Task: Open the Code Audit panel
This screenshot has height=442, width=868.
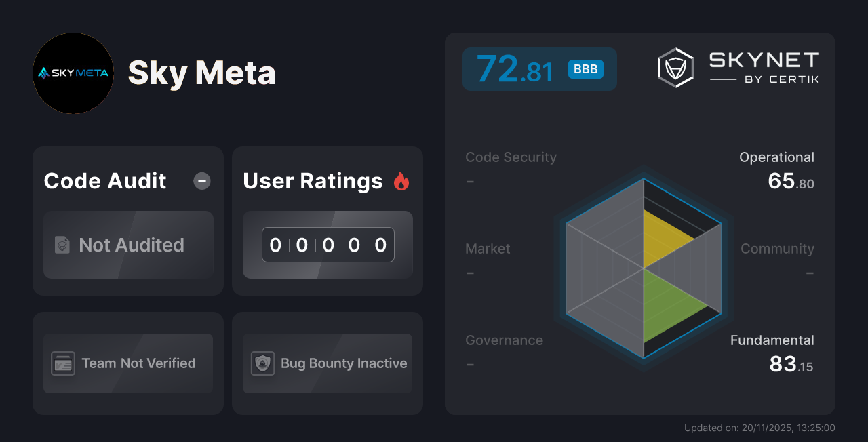Action: tap(128, 220)
